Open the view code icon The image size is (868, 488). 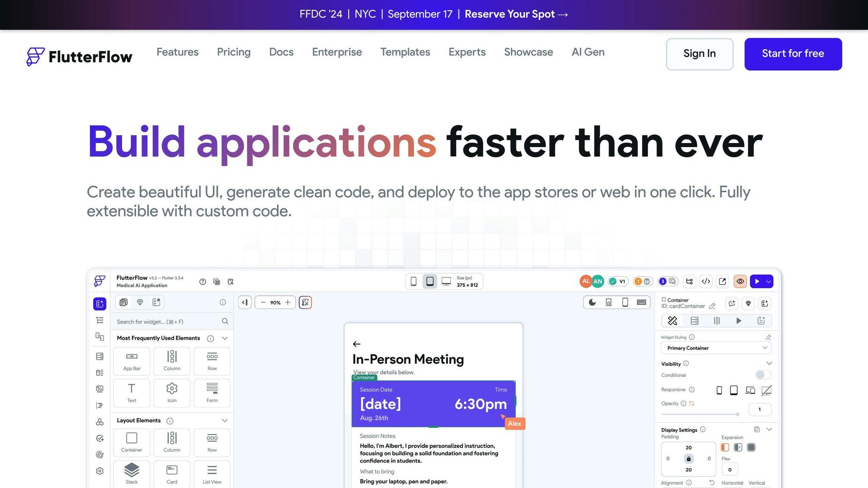(x=706, y=281)
